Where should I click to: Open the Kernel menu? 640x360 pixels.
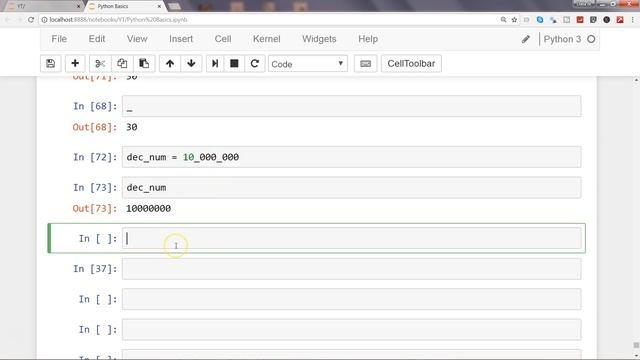click(267, 39)
